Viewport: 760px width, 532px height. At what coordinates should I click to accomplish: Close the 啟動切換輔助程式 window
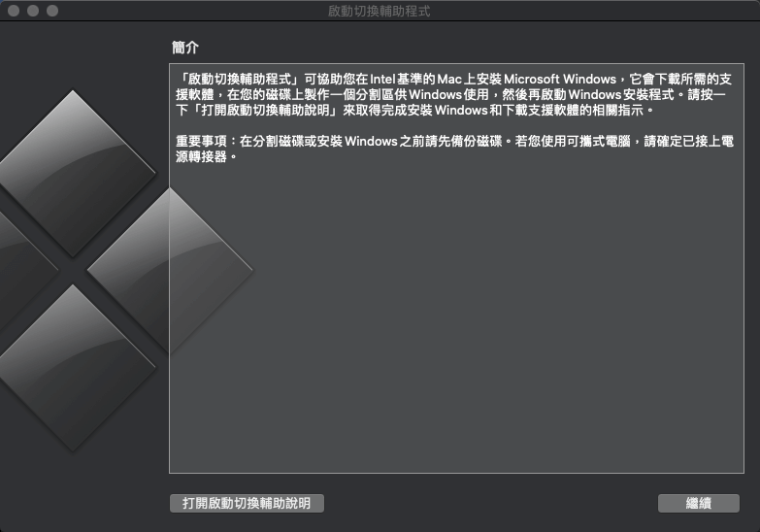click(14, 10)
